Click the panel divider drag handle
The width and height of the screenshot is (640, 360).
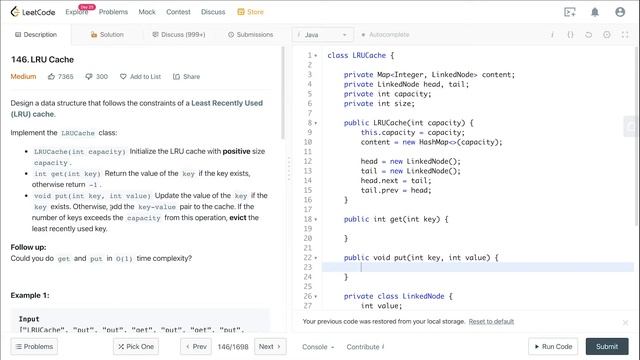tap(289, 168)
